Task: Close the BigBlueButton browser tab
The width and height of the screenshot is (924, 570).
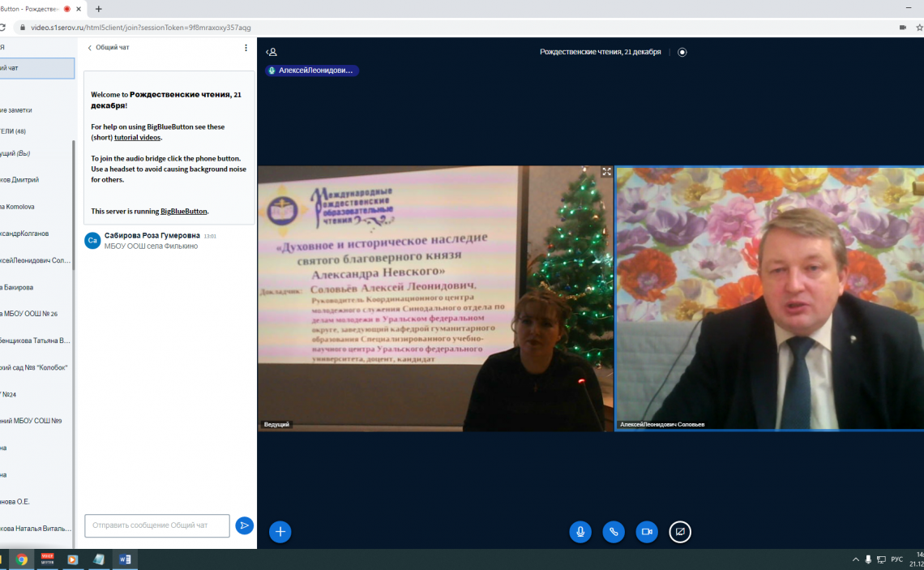Action: (x=80, y=9)
